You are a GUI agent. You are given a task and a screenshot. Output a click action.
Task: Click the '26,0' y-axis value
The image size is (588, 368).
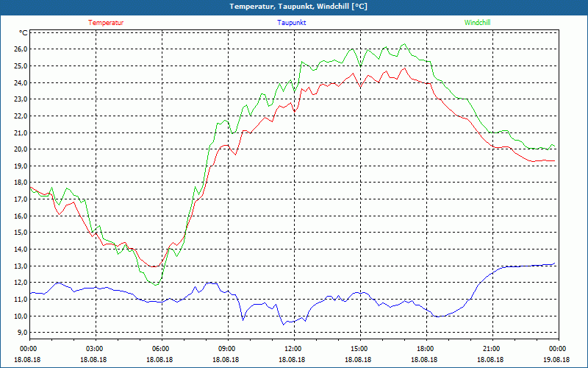click(21, 49)
